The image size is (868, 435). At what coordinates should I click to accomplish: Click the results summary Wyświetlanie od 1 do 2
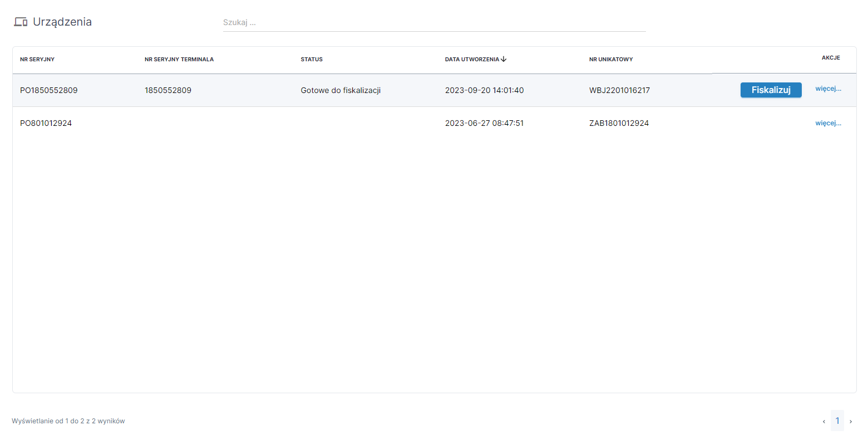coord(68,421)
